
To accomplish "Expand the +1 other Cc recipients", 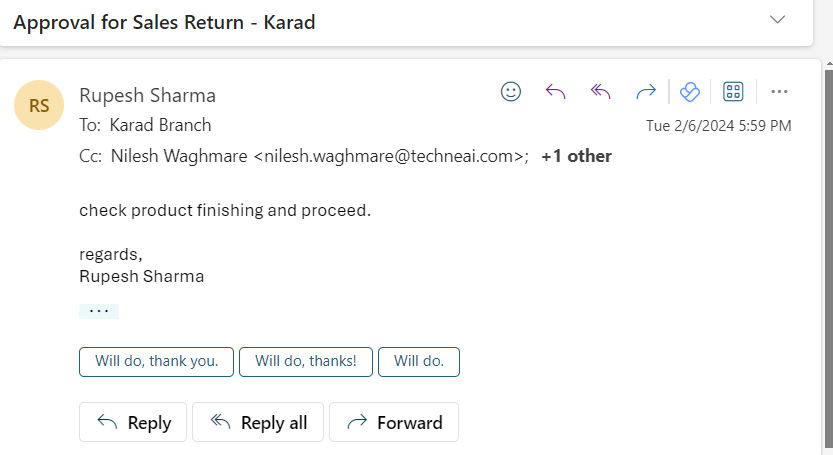I will 576,156.
